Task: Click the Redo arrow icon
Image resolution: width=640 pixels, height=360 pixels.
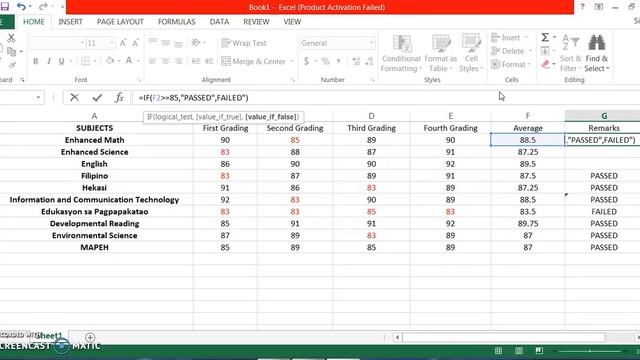Action: (42, 7)
